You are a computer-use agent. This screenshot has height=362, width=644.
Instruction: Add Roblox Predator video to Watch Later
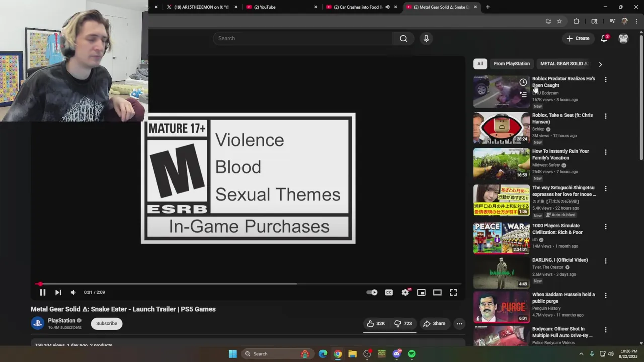pos(523,82)
